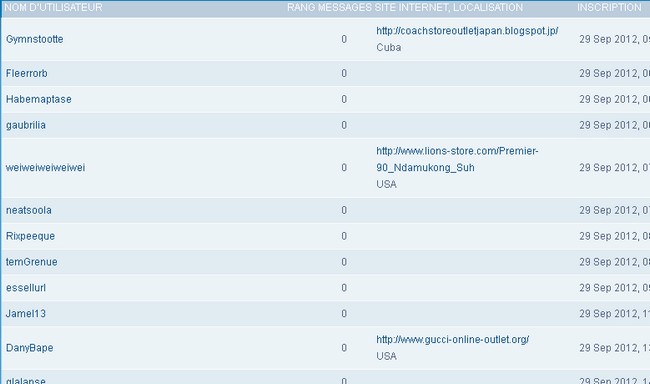Select temGrenue registration date cell
The width and height of the screenshot is (650, 384).
pos(614,262)
